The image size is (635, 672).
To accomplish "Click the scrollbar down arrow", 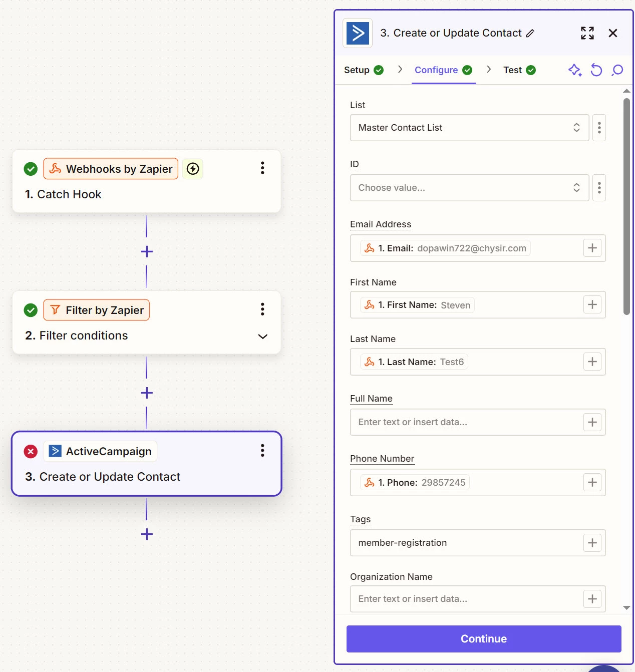I will click(x=626, y=607).
